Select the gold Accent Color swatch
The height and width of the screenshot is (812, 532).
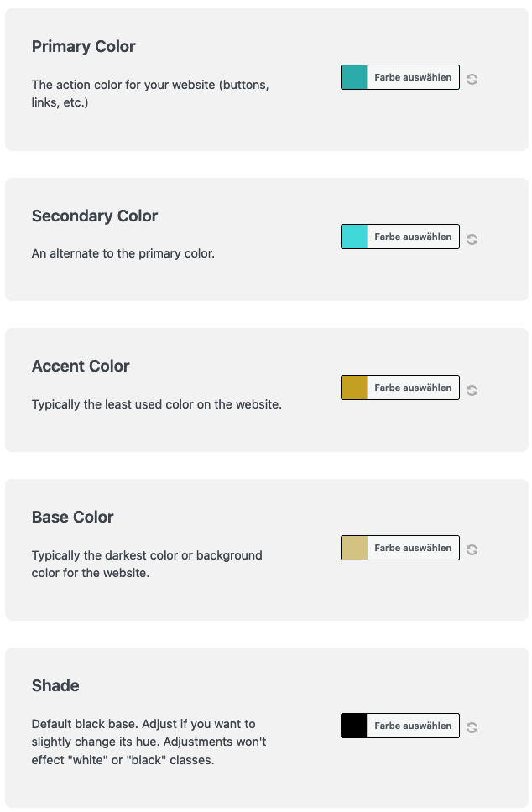click(x=354, y=388)
